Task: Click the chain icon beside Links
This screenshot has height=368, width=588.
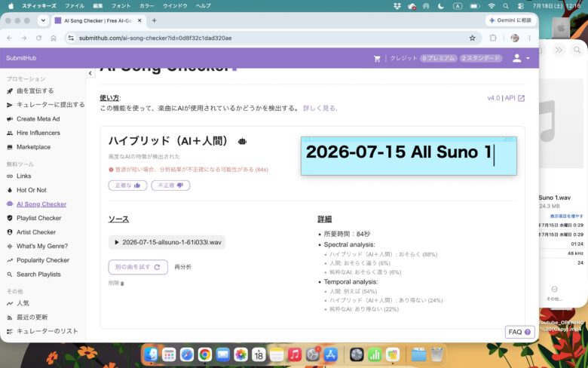Action: (x=10, y=176)
